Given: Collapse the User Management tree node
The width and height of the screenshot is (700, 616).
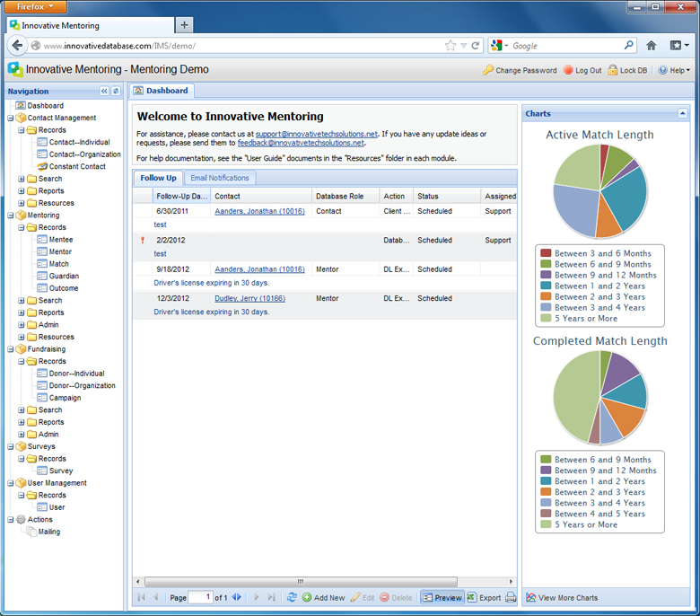Looking at the screenshot, I should (10, 483).
